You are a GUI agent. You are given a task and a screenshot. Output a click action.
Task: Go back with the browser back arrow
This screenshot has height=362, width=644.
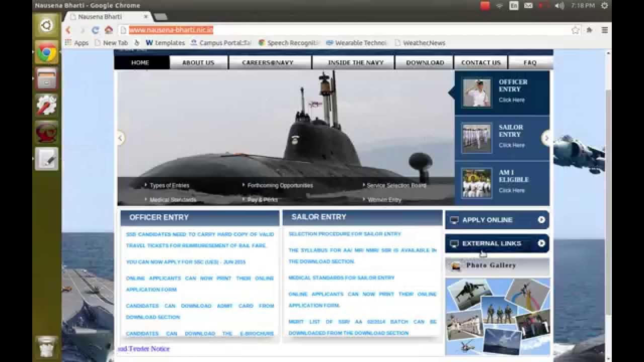pyautogui.click(x=68, y=30)
